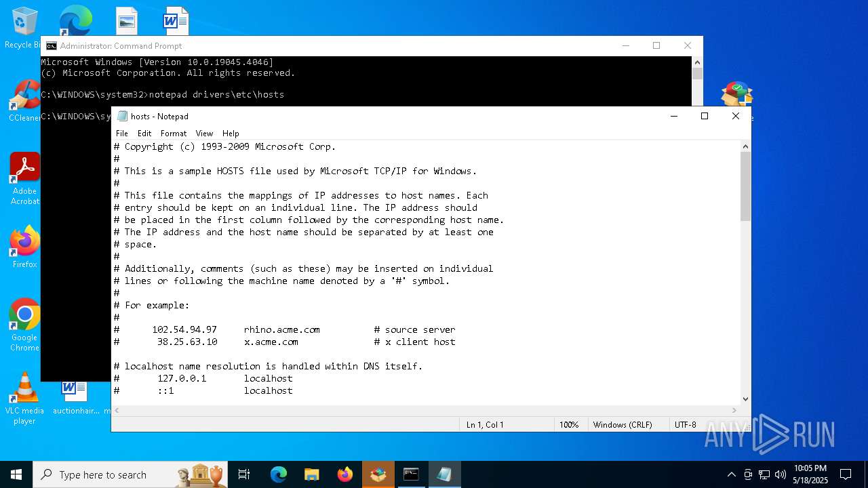Click the '127.0.0.1 localhost' line
Screen dimensions: 868x488
click(x=203, y=378)
